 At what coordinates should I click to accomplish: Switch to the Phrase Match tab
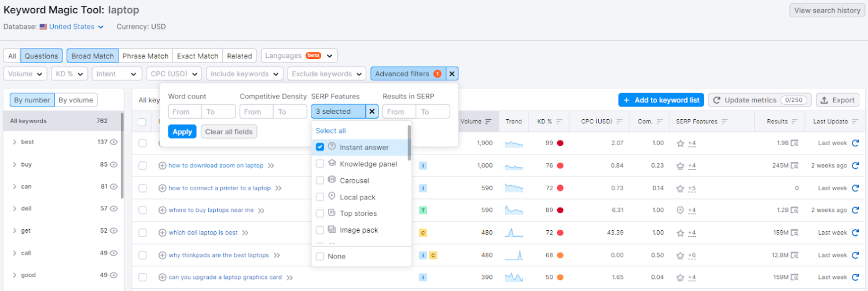(x=145, y=56)
